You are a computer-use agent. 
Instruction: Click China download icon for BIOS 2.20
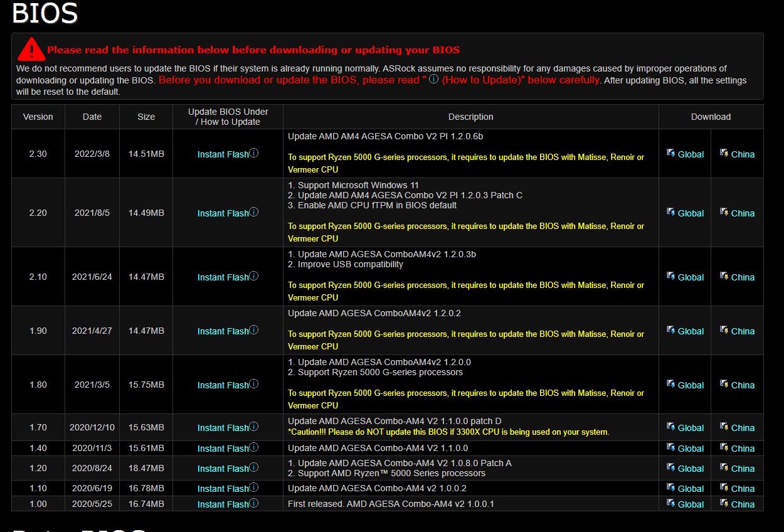724,212
